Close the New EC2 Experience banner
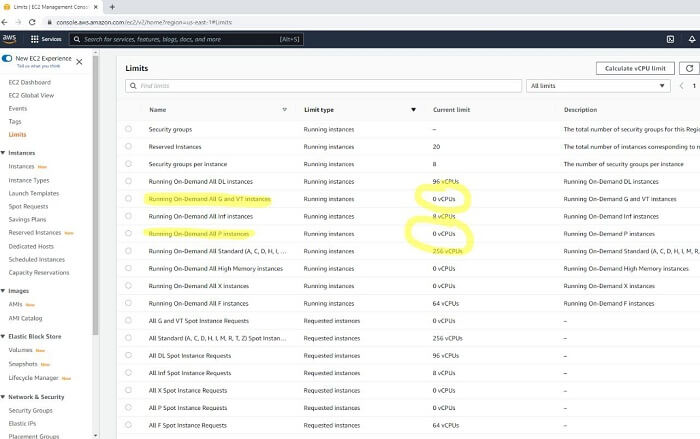The image size is (700, 439). pyautogui.click(x=79, y=61)
